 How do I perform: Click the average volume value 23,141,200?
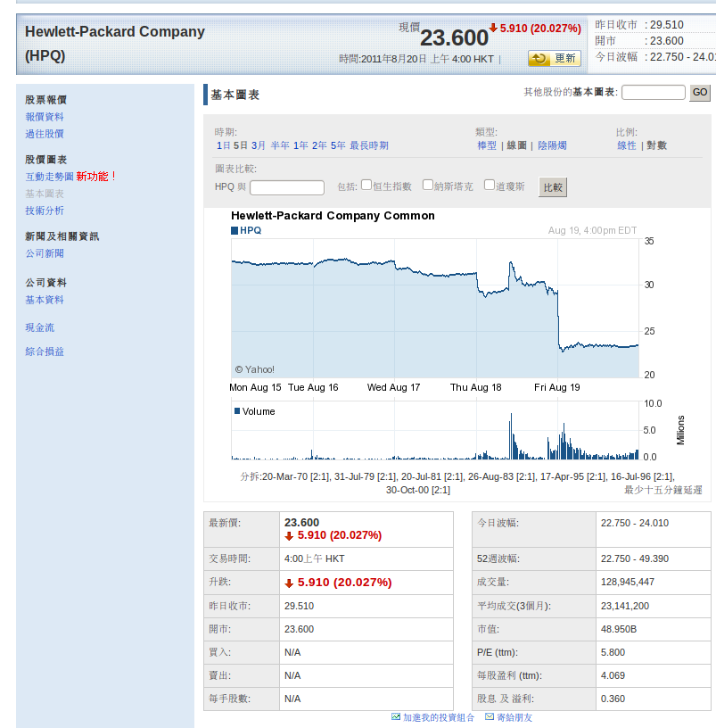(625, 607)
